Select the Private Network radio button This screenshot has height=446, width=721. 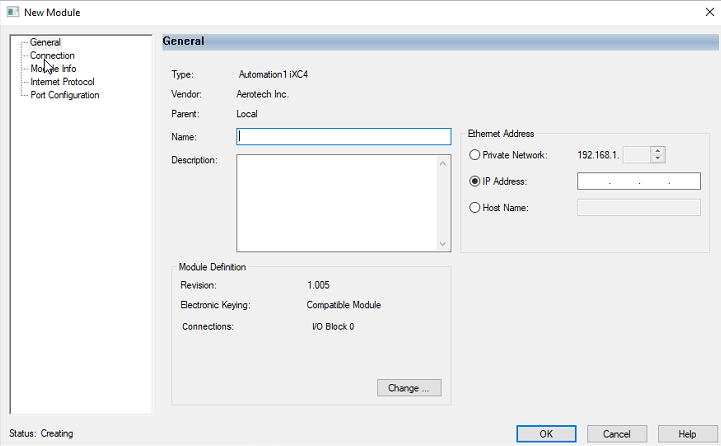[475, 155]
